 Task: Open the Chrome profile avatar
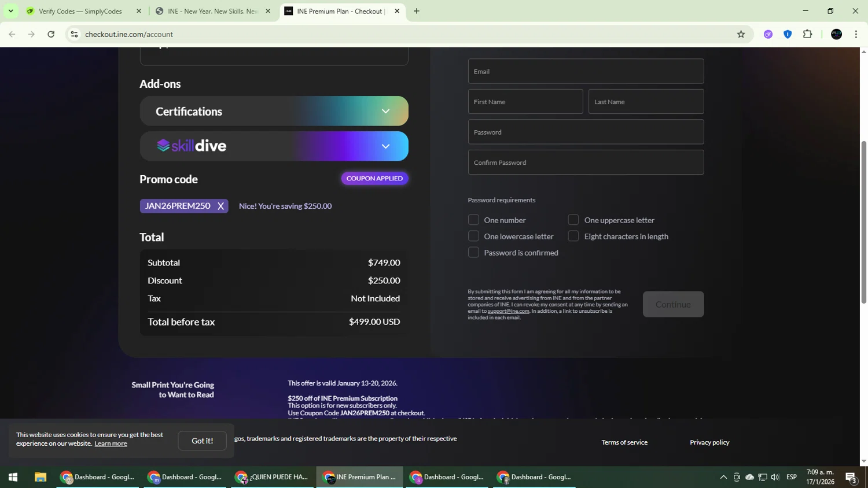point(836,34)
